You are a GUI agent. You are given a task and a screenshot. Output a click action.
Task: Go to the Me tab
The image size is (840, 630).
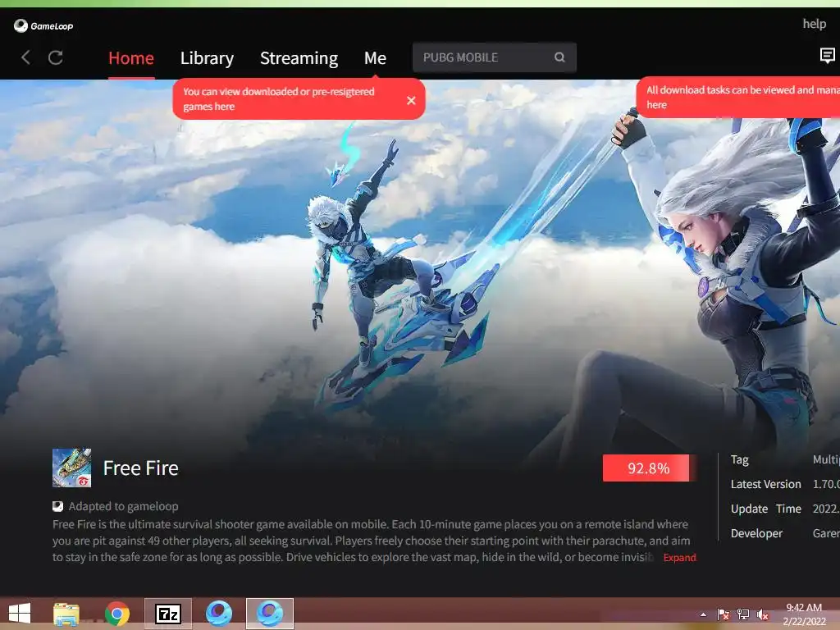tap(375, 58)
